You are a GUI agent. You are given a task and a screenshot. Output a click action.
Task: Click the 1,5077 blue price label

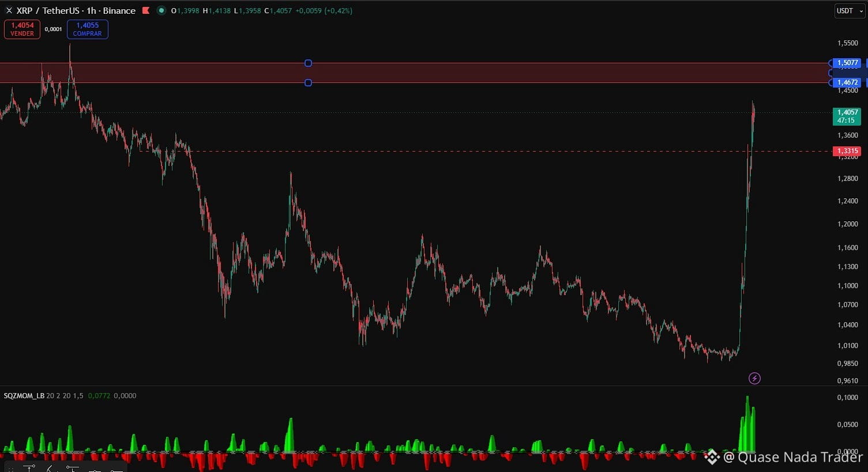coord(848,63)
